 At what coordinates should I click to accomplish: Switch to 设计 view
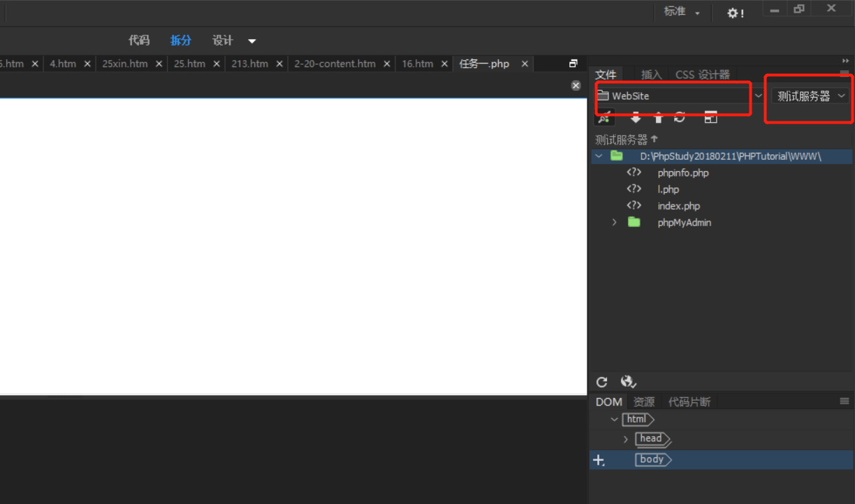[x=223, y=40]
